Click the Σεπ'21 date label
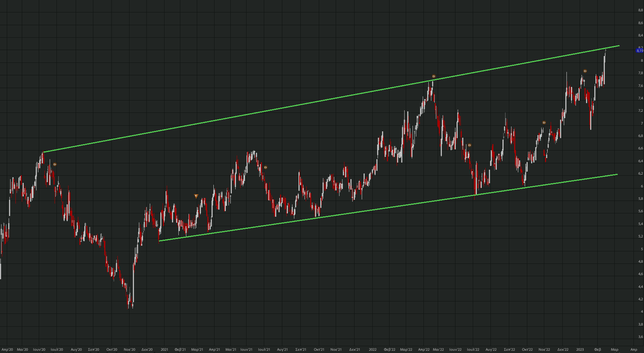The height and width of the screenshot is (353, 644). pyautogui.click(x=301, y=350)
